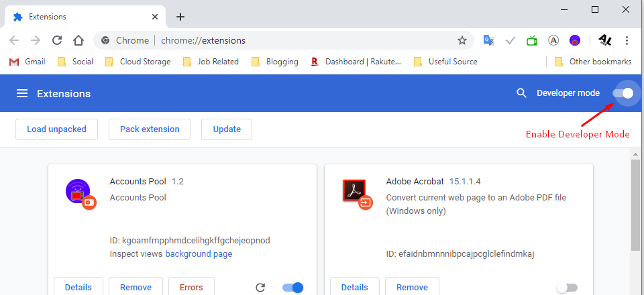Click the Accounts Pool ID text

click(190, 240)
